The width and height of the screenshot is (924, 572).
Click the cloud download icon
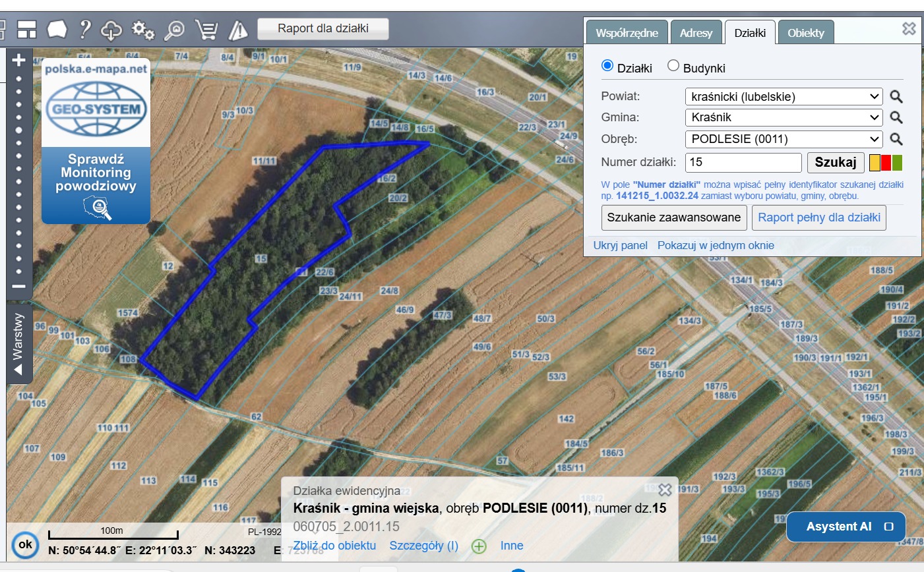pos(111,30)
